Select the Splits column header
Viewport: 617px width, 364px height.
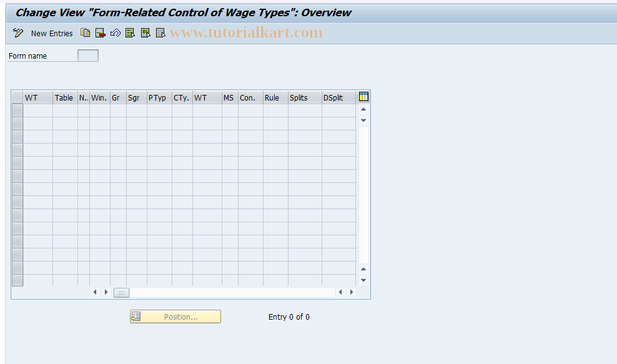[x=305, y=97]
